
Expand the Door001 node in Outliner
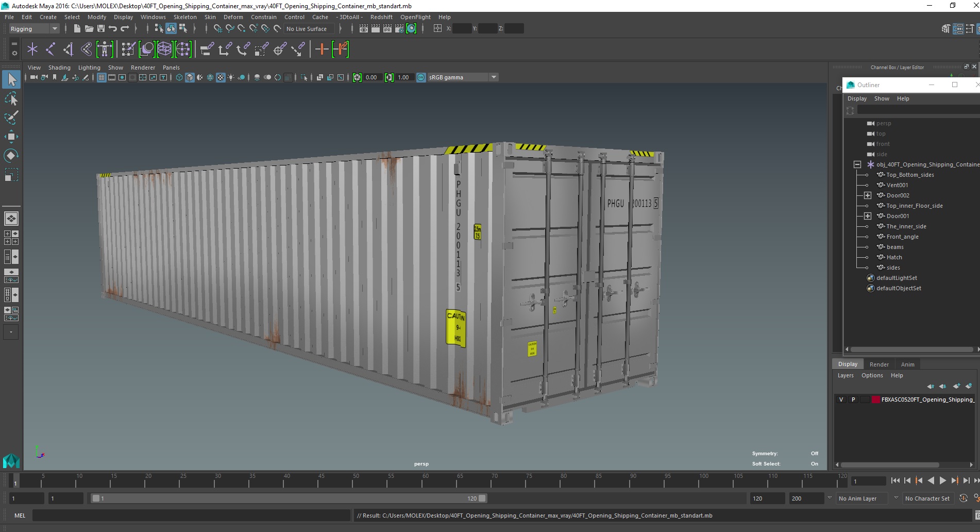pos(868,216)
